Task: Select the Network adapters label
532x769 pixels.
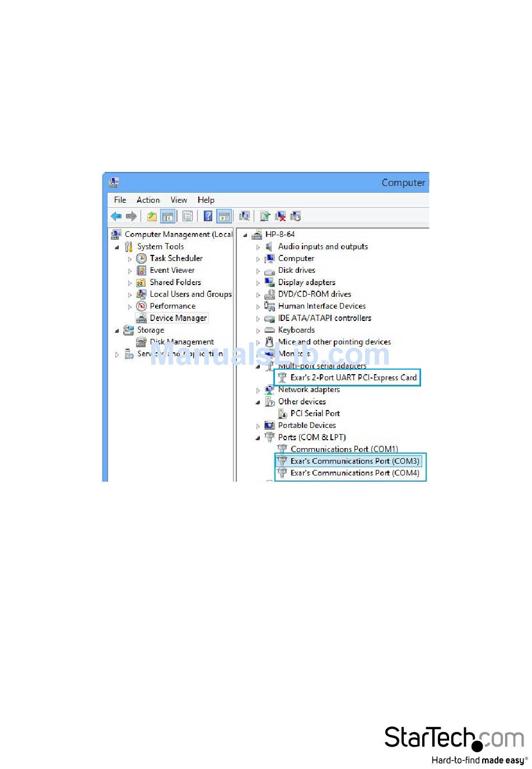Action: (x=309, y=389)
